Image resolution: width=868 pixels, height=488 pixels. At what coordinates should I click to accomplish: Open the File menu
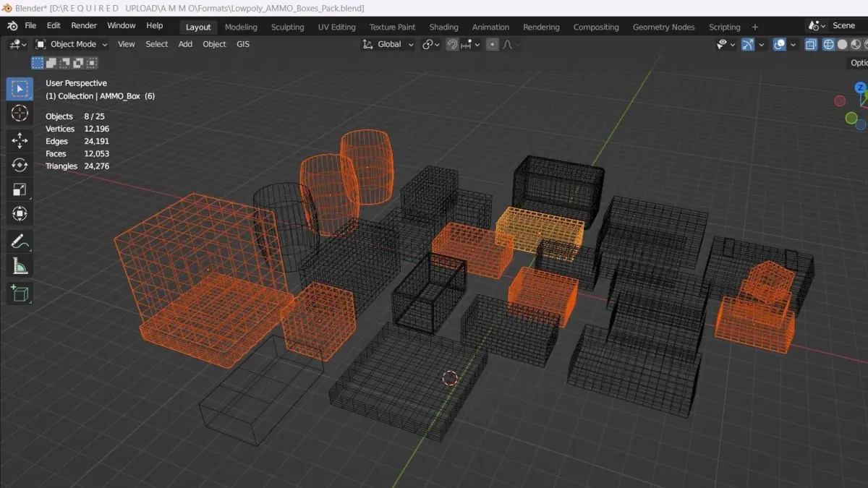pyautogui.click(x=30, y=26)
